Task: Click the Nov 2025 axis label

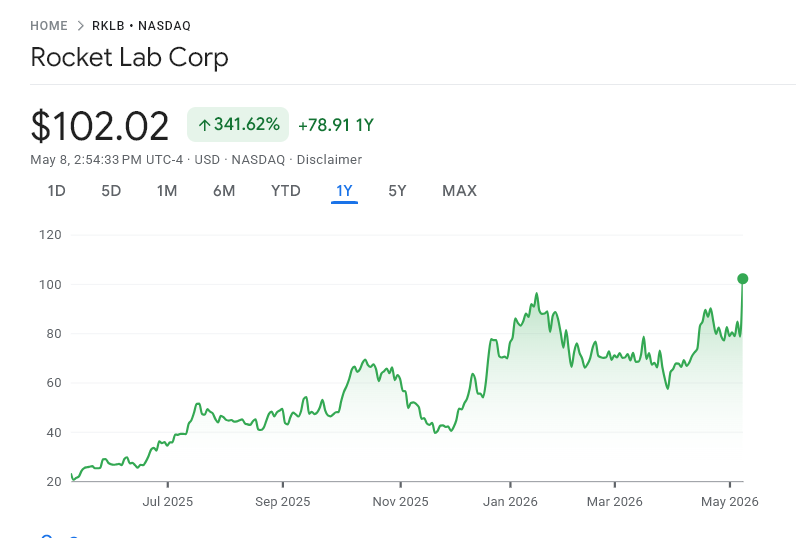Action: tap(401, 502)
